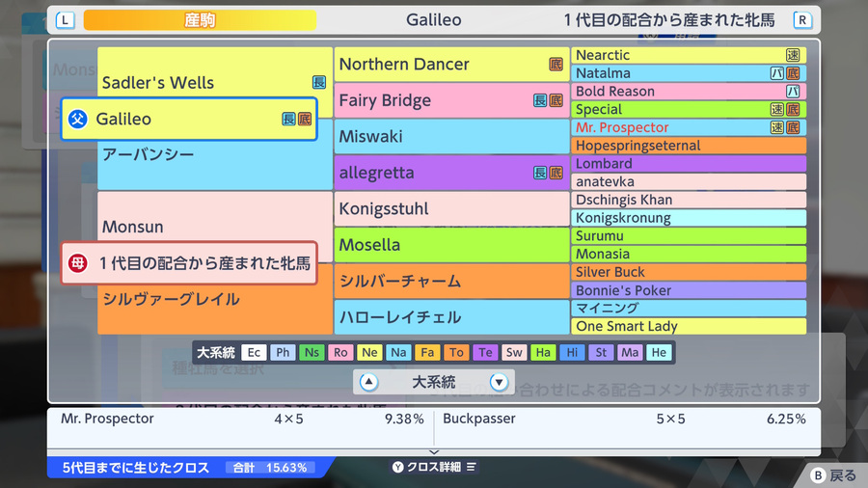
Task: Click the Fa lineage color swatch
Action: [x=427, y=352]
